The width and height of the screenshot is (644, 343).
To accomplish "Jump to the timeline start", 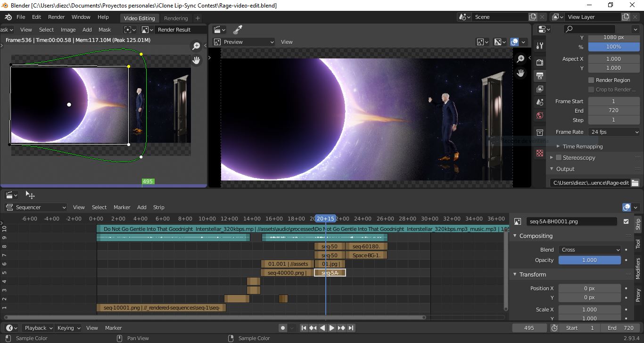I will point(304,328).
